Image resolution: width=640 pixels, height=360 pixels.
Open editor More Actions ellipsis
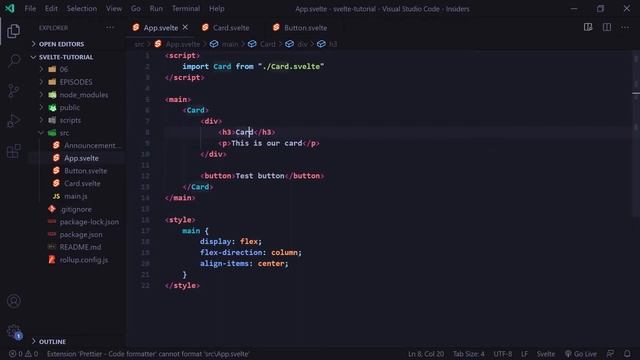(x=625, y=27)
